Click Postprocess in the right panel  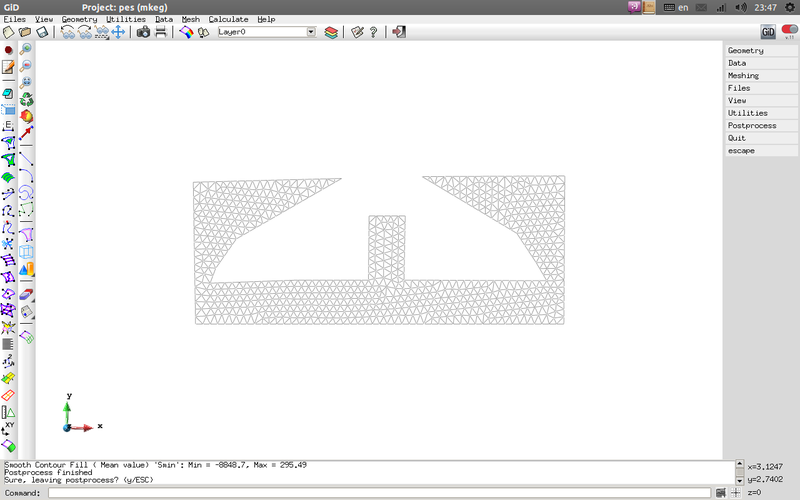(x=761, y=126)
